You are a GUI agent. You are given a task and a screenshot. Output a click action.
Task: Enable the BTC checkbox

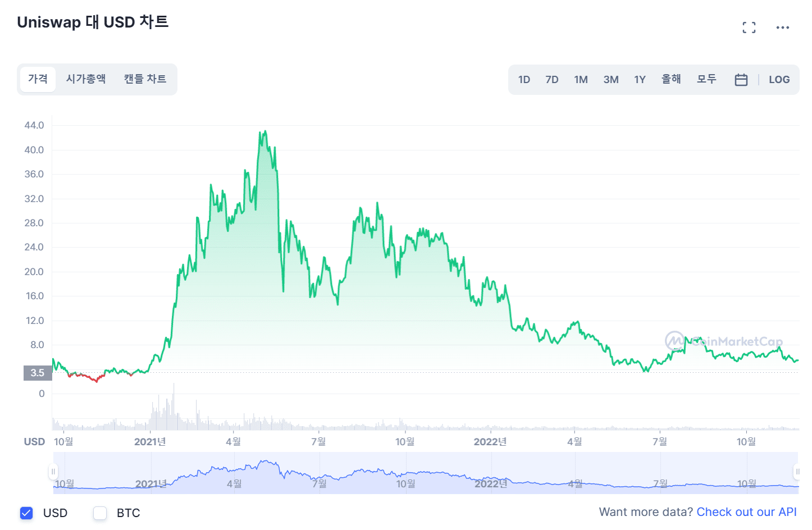[x=100, y=513]
